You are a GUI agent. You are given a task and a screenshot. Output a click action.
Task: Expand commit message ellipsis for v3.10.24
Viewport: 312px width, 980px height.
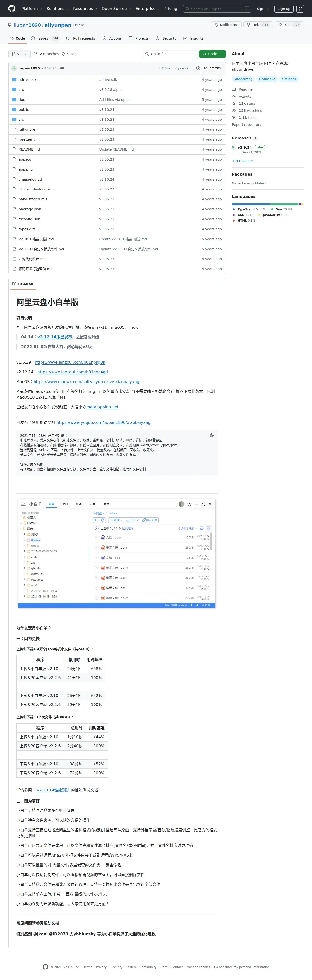(x=62, y=68)
